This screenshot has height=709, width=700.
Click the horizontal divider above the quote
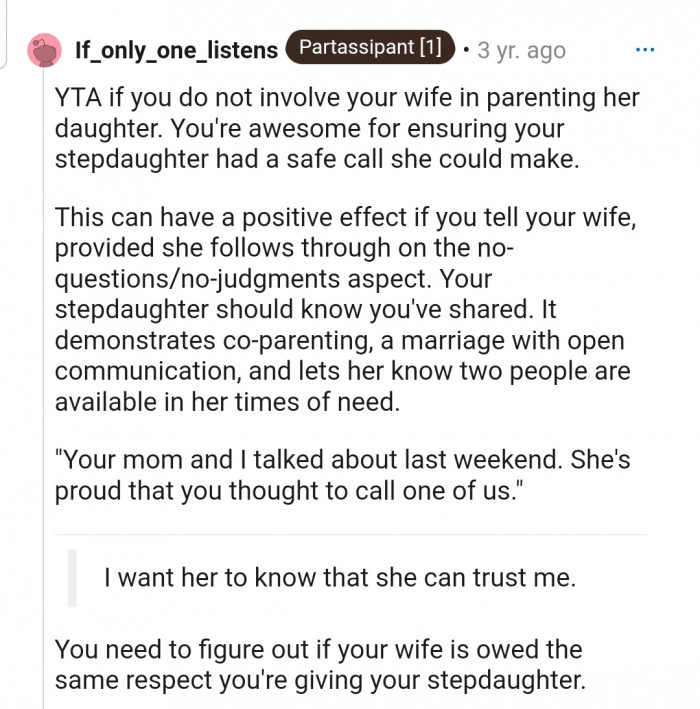pos(350,534)
